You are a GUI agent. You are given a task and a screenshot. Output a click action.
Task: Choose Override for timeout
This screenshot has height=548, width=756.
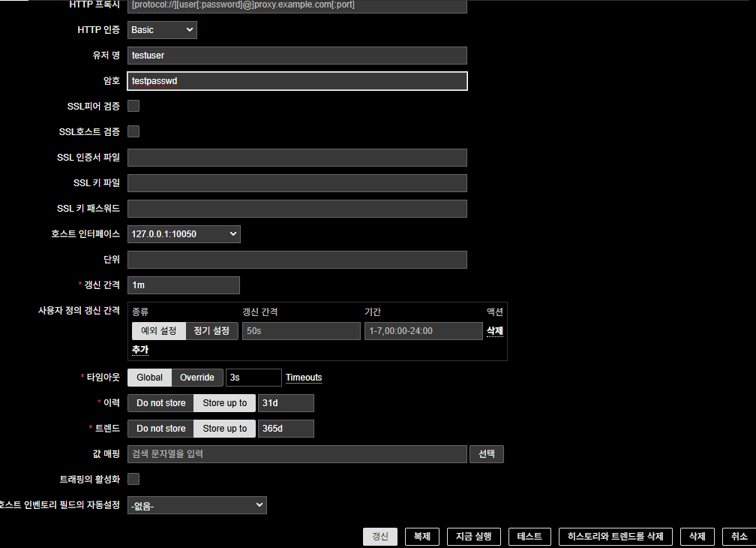click(196, 378)
